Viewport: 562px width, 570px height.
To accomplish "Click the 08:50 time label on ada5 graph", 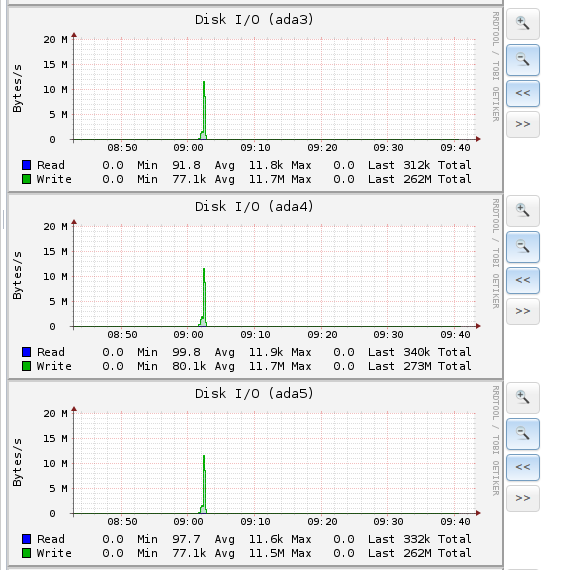I will 123,521.
